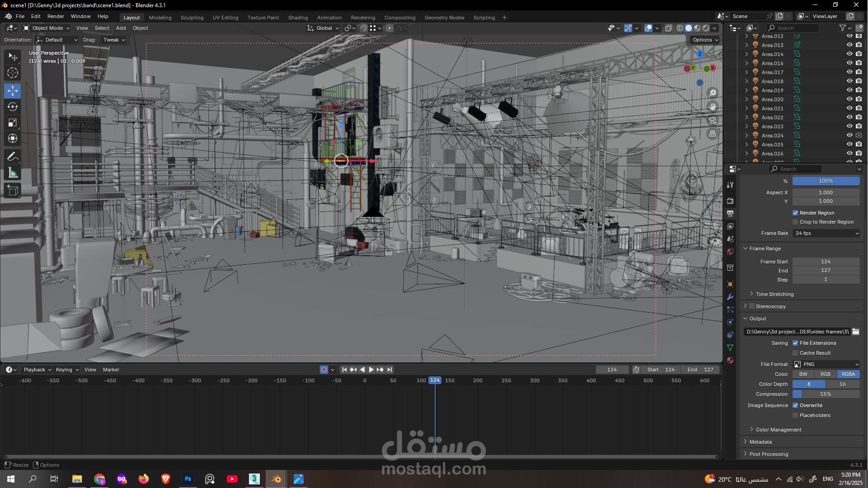Screen dimensions: 868x488
Task: Select the Measure tool
Action: point(13,173)
